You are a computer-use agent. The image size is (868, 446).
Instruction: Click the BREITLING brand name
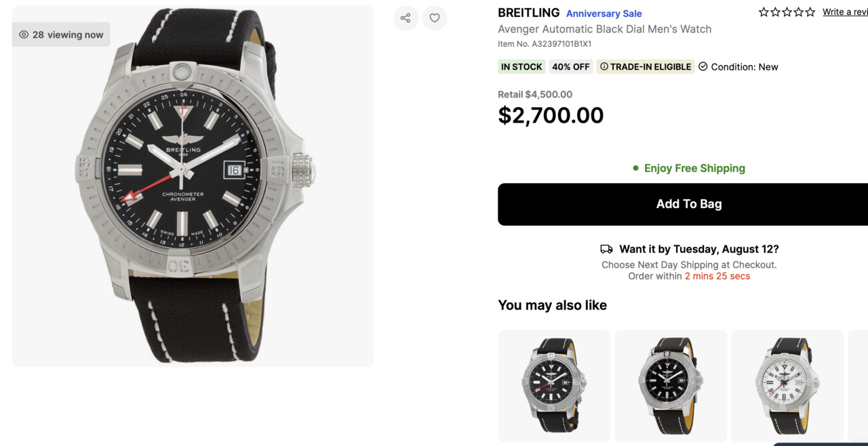[x=528, y=13]
